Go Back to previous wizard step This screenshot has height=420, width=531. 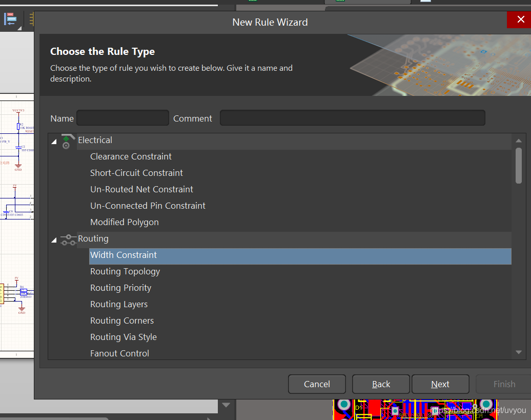[x=381, y=384]
